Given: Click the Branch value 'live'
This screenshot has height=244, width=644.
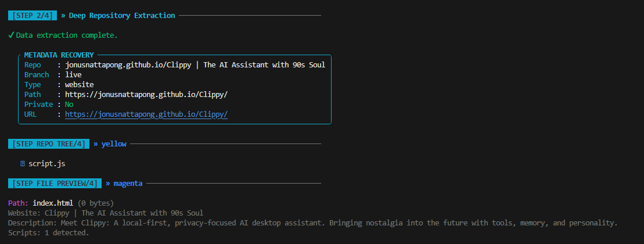Looking at the screenshot, I should [73, 75].
